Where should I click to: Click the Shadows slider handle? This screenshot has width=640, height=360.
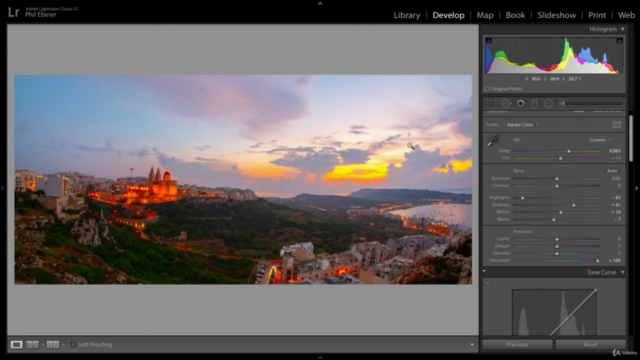[573, 205]
